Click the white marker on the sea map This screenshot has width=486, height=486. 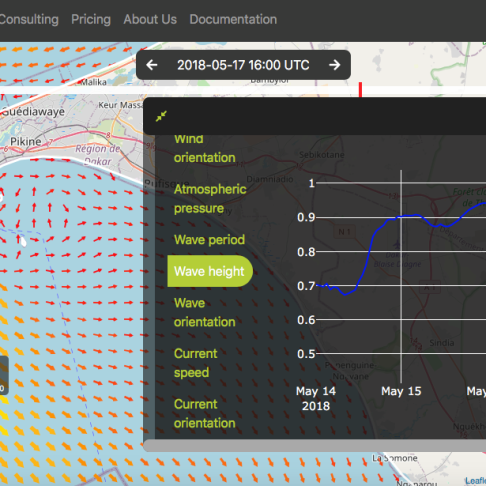click(x=23, y=241)
